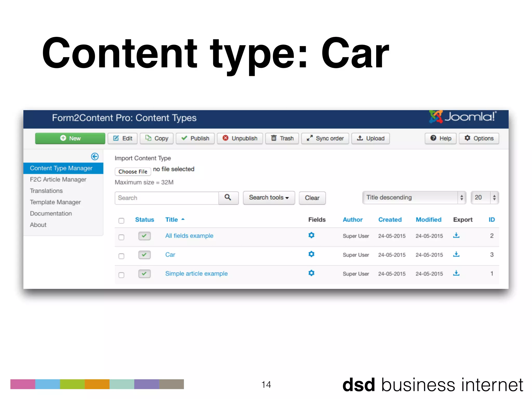Click fields gear icon for All fields example
This screenshot has height=399, width=532.
[x=311, y=235]
